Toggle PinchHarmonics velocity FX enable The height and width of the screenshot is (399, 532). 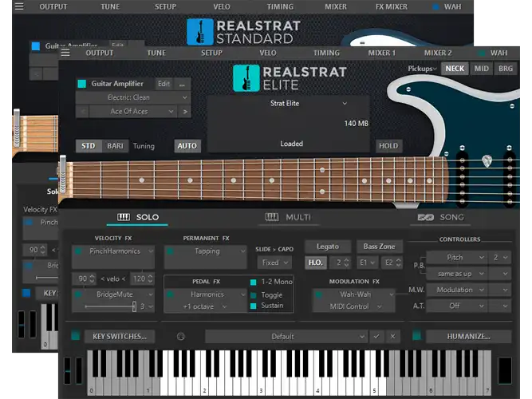click(78, 251)
